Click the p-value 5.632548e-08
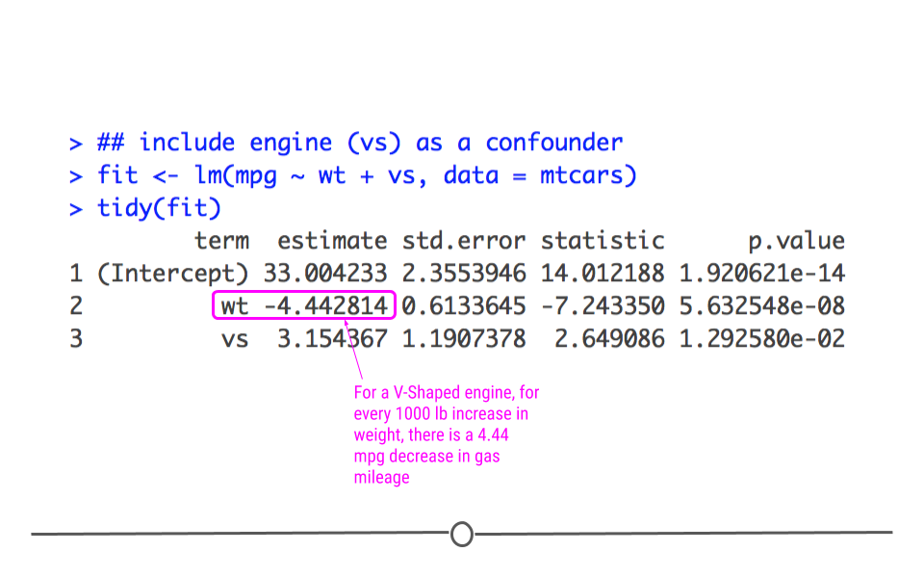Viewport: 924px width, 578px height. [x=762, y=306]
